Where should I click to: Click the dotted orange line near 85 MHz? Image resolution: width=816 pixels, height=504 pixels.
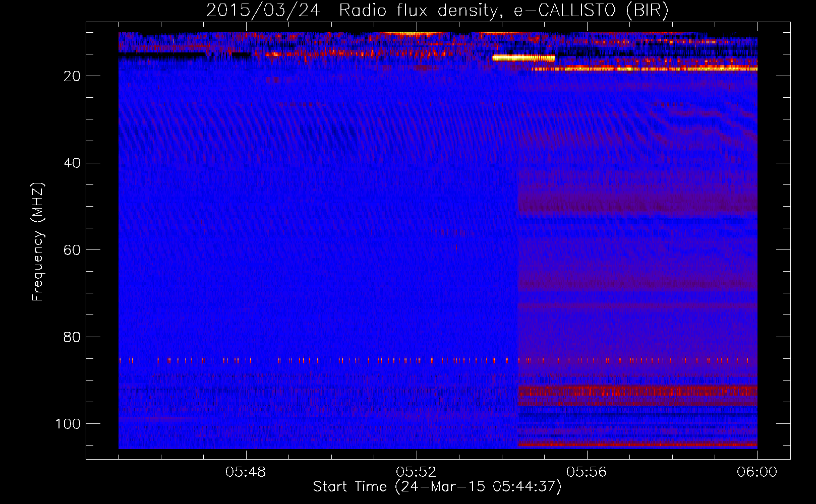tap(434, 360)
